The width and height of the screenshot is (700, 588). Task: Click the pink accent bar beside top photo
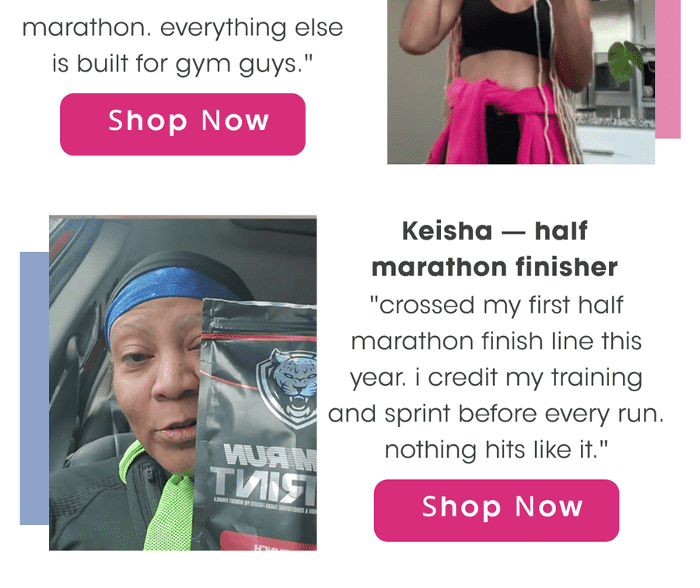[x=668, y=69]
